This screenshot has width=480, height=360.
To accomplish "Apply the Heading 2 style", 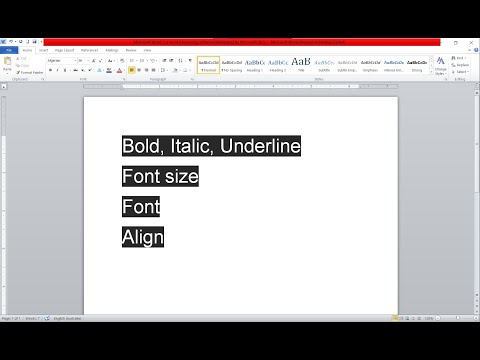I will [x=278, y=65].
